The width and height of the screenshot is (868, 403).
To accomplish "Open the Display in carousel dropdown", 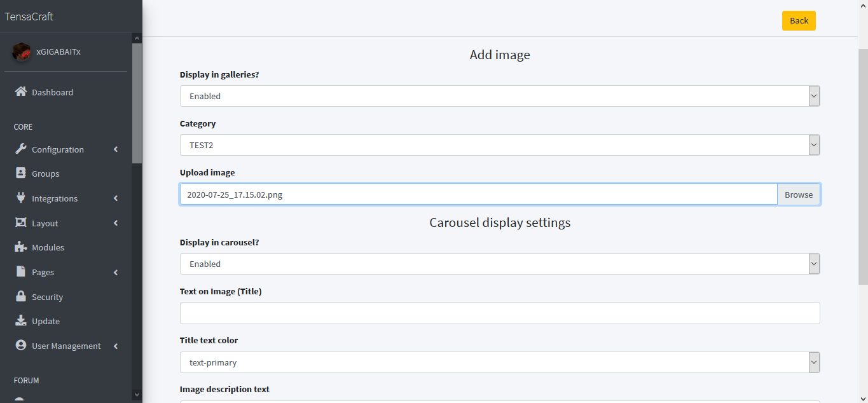I will (x=499, y=264).
